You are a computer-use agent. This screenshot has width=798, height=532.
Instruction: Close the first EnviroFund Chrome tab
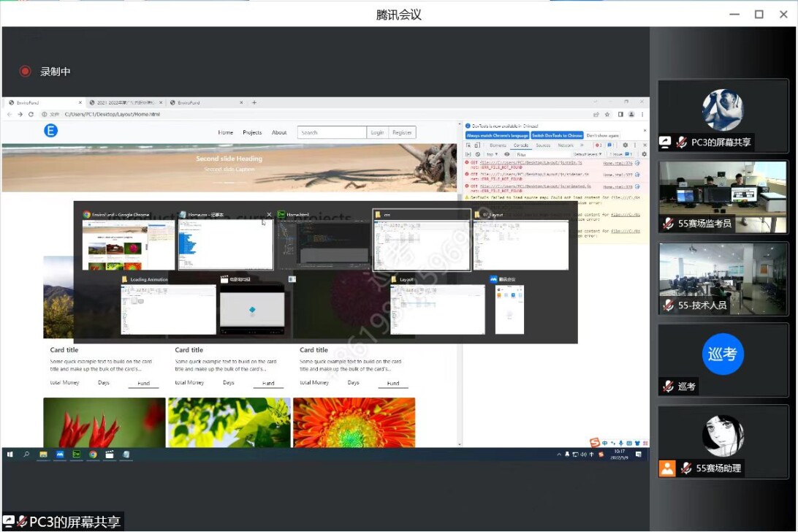(x=80, y=102)
